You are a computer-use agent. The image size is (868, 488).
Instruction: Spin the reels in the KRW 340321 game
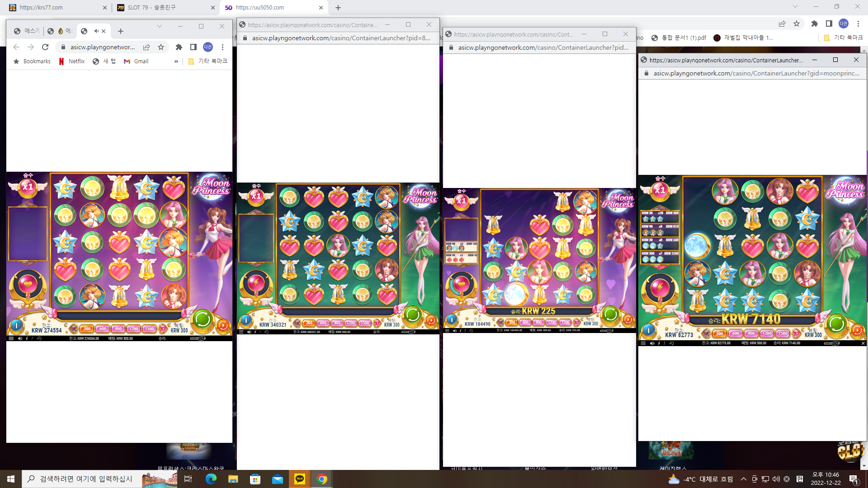(412, 314)
